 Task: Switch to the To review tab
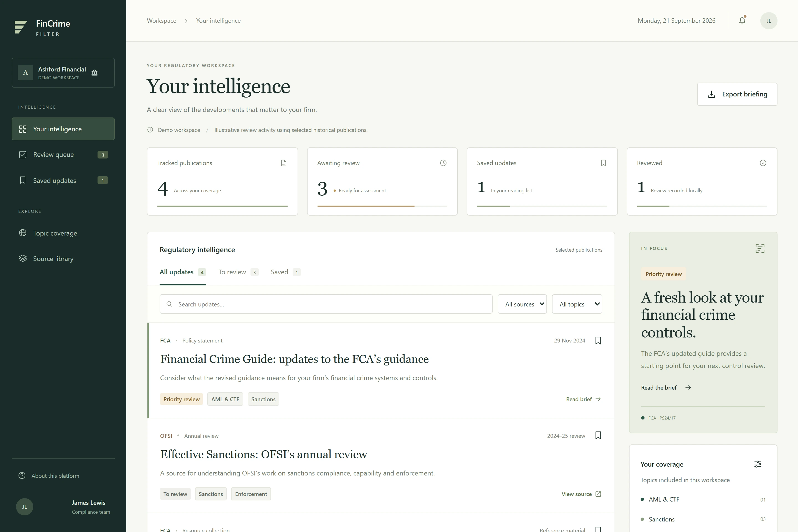(238, 272)
